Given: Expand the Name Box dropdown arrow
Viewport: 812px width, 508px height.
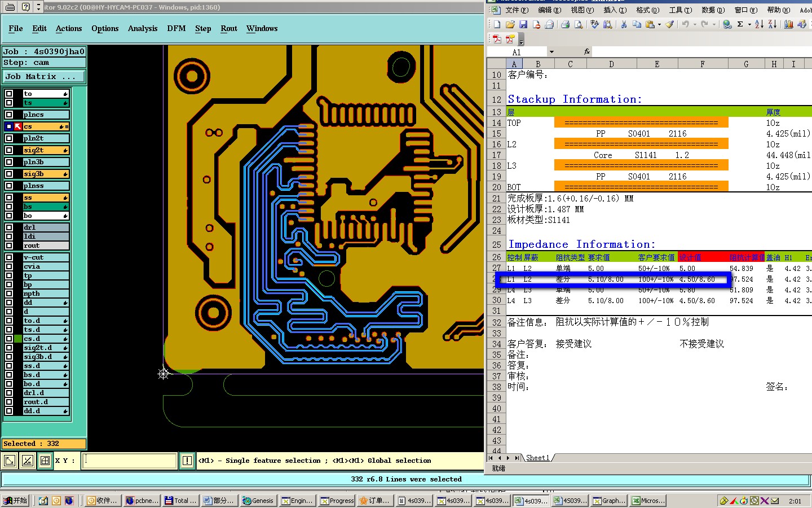Looking at the screenshot, I should pyautogui.click(x=551, y=52).
